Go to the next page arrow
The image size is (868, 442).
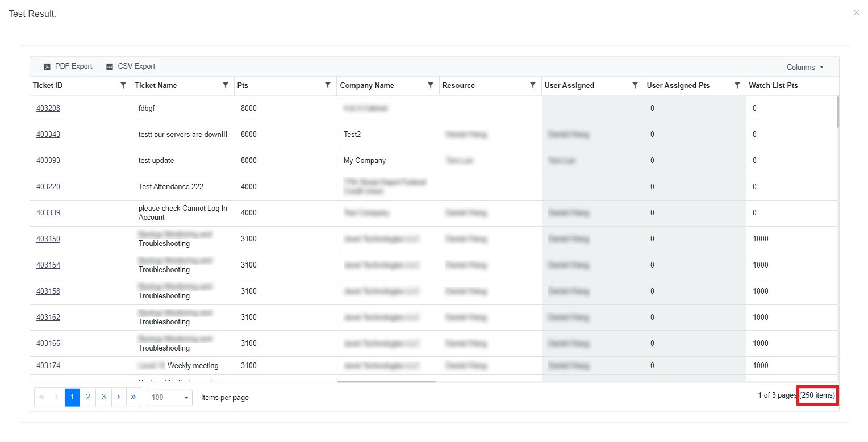pos(118,397)
